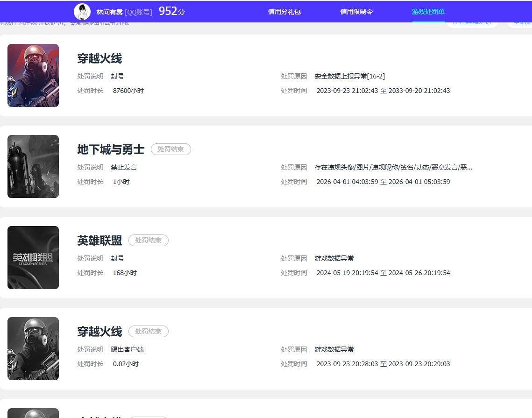This screenshot has width=532, height=418.
Task: Click time range starting 2023-09-23 20:28:03
Action: pos(383,364)
